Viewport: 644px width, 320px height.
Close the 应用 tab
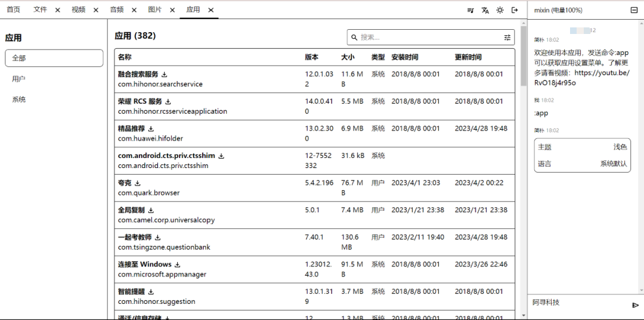210,10
